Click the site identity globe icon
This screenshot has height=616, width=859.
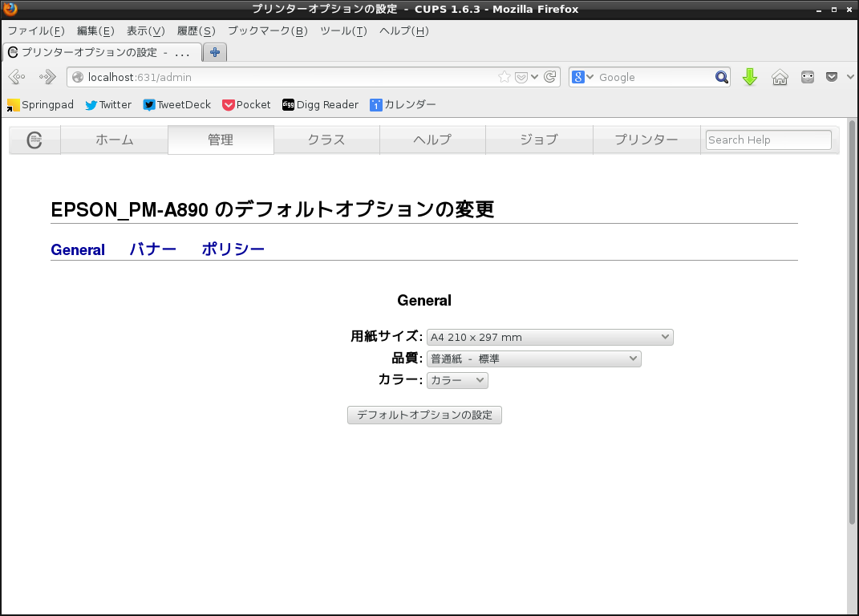78,77
